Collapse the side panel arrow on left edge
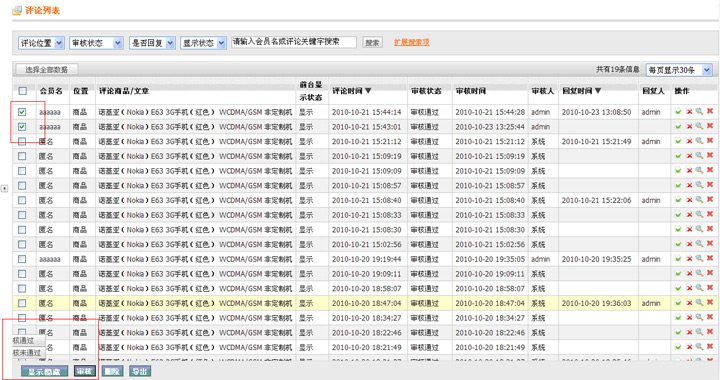This screenshot has height=380, width=720. 4,188
